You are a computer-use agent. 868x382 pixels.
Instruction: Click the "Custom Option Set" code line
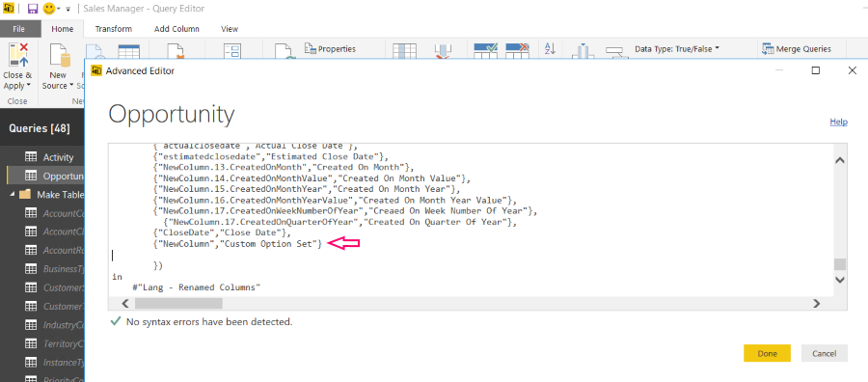pos(237,244)
